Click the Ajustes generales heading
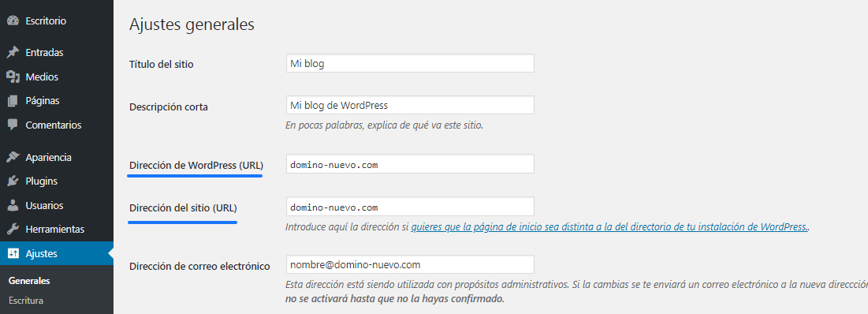This screenshot has width=868, height=314. [x=192, y=25]
